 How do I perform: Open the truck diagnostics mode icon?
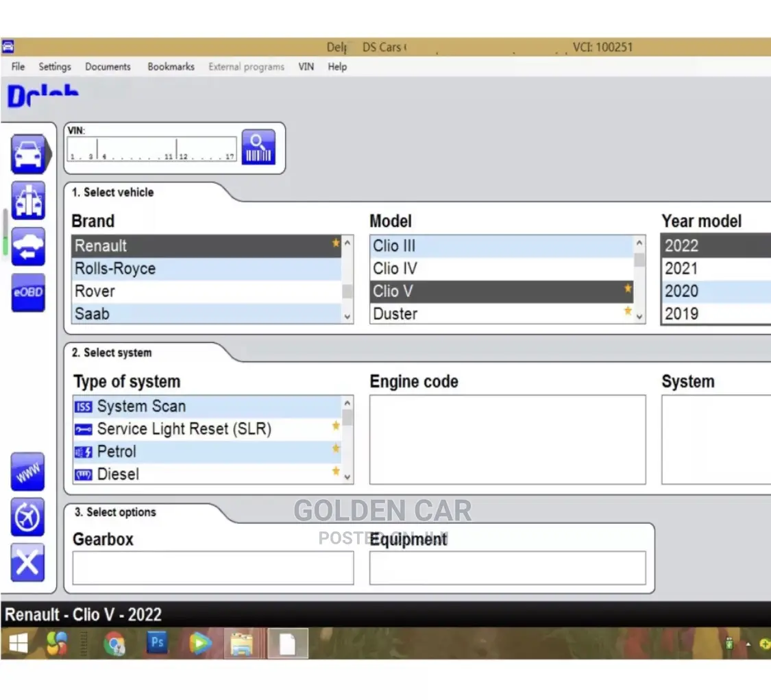27,200
